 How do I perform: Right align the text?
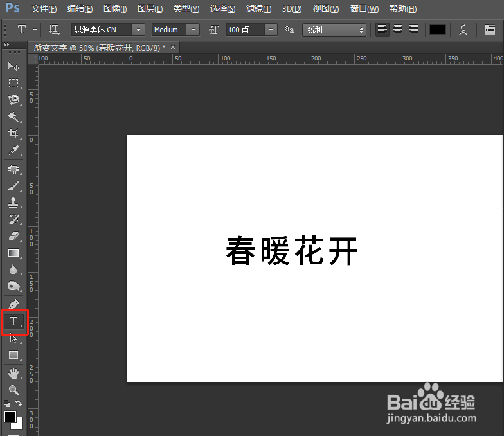(413, 30)
